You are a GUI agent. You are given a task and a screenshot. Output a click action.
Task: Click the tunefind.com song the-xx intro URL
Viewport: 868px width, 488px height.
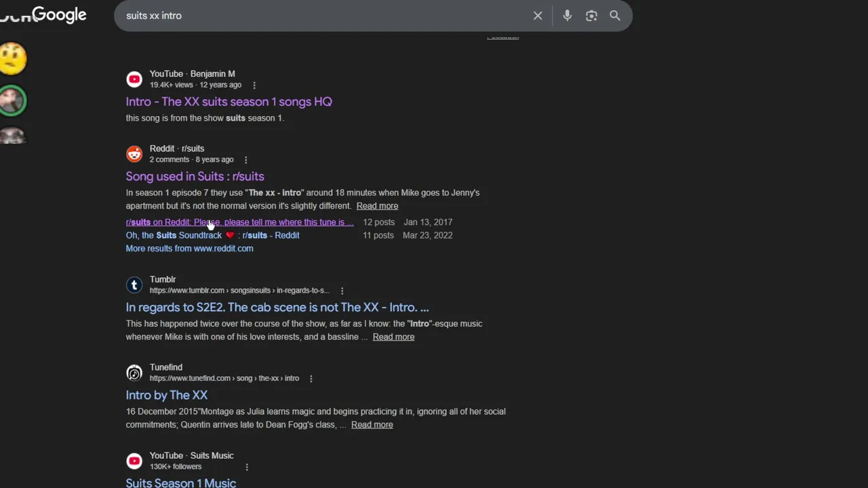click(224, 378)
